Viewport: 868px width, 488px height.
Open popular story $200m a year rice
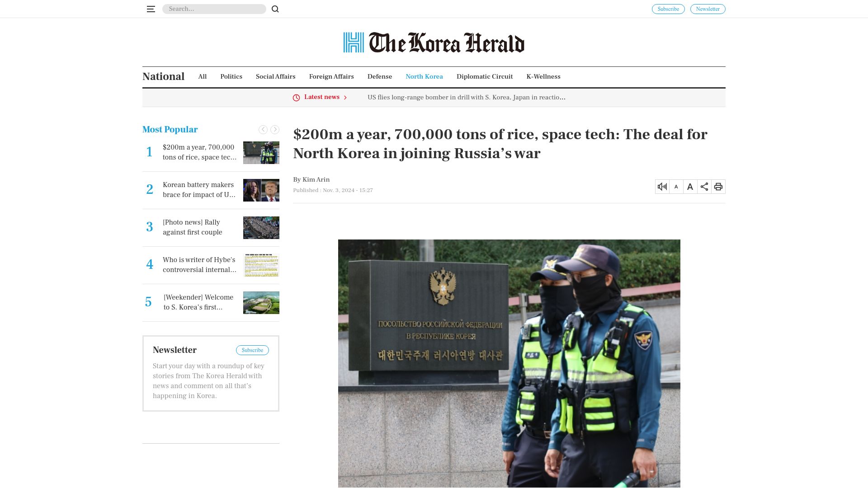[200, 152]
